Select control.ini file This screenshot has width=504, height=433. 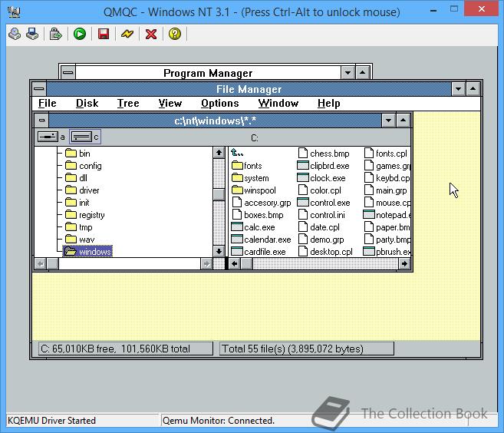point(321,215)
